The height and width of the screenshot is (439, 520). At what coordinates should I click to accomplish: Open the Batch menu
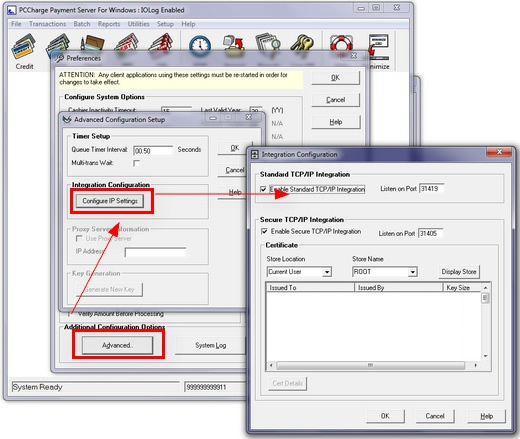click(82, 24)
